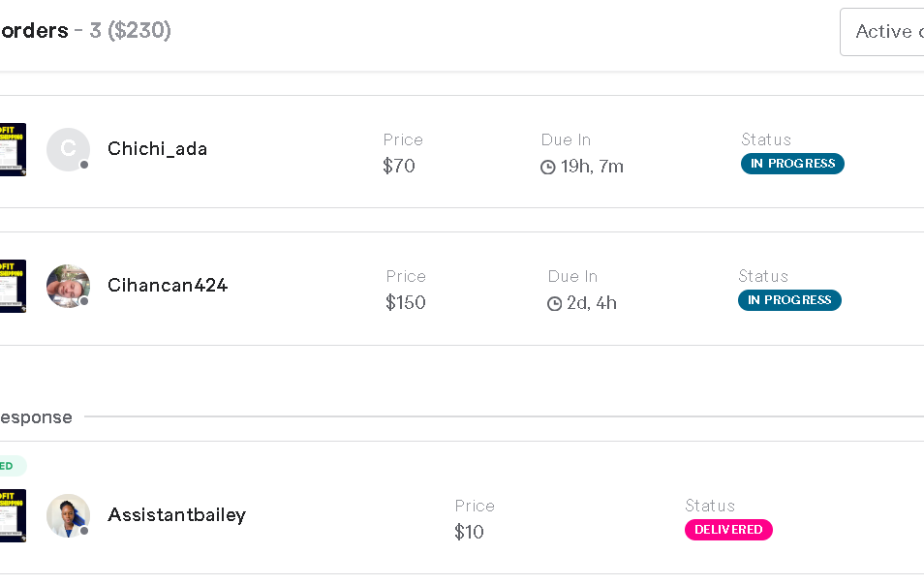Click the green tag above Assistantbailey's order
924x585 pixels.
10,466
